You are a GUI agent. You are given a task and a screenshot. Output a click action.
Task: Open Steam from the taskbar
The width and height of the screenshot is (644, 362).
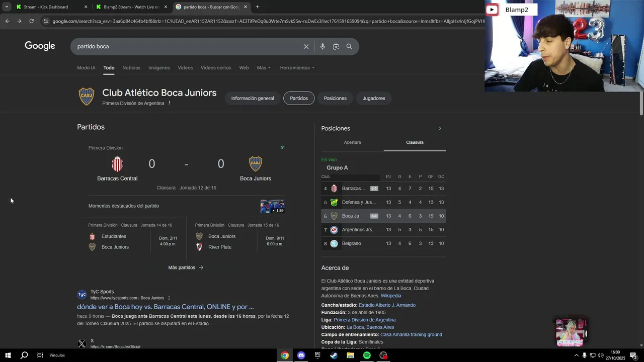(x=334, y=355)
